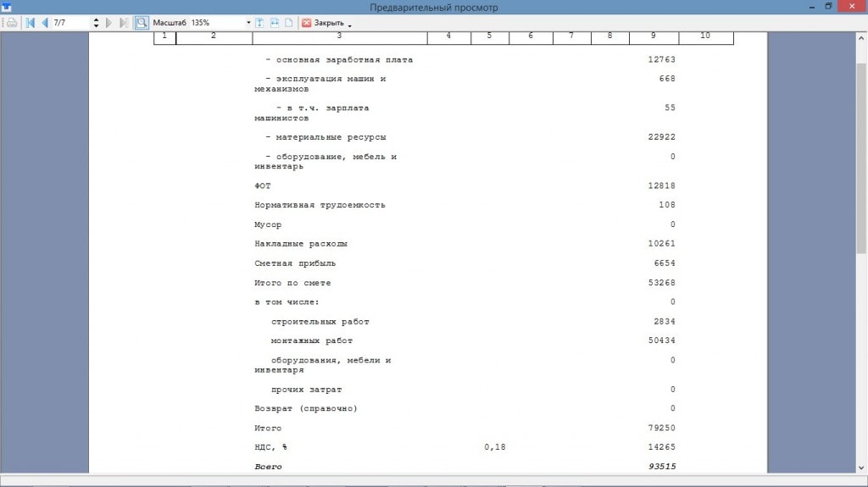Click the value 22922

coord(661,137)
